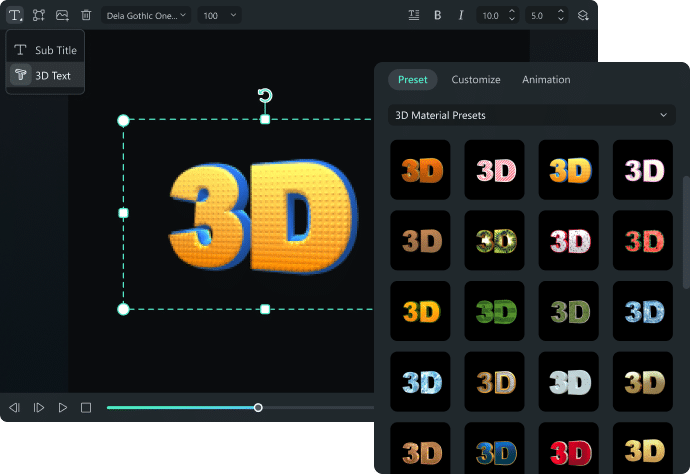Click the add image icon in toolbar
Image resolution: width=690 pixels, height=474 pixels.
coord(62,15)
